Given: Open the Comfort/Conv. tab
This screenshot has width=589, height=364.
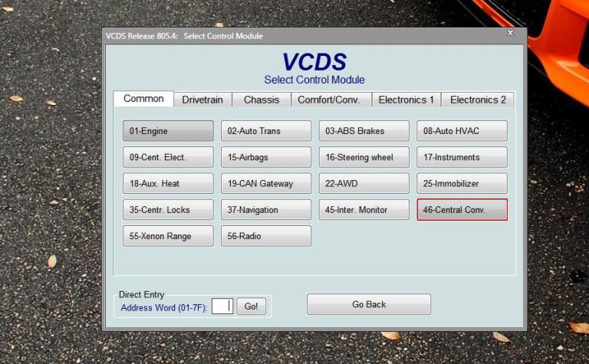Looking at the screenshot, I should point(328,100).
